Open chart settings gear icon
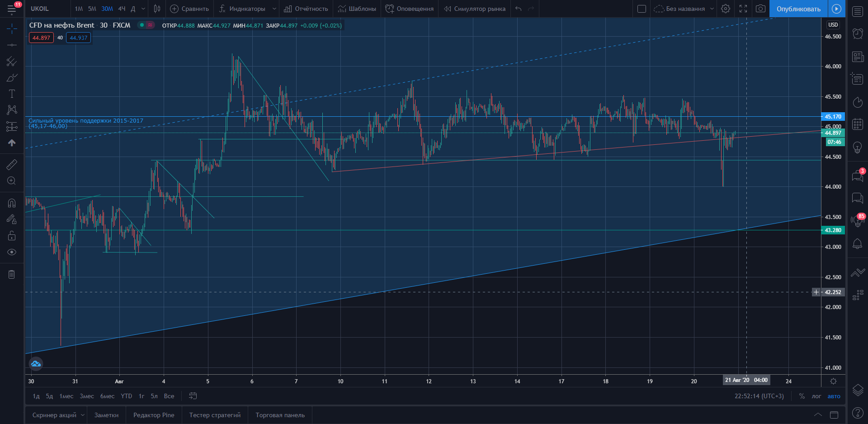This screenshot has width=868, height=424. click(x=726, y=9)
